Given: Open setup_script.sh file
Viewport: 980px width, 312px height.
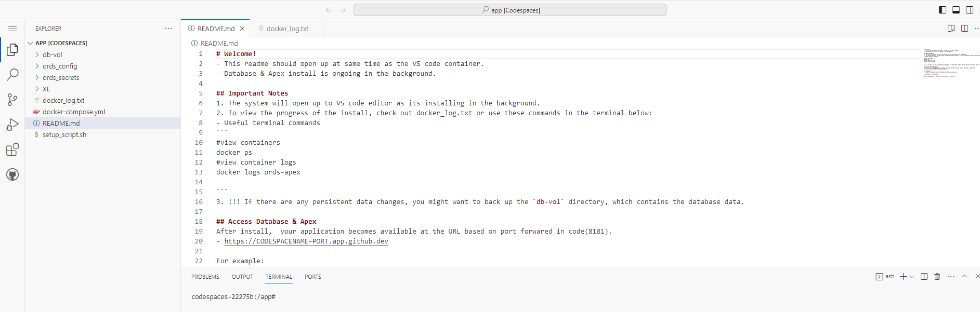Looking at the screenshot, I should (64, 134).
